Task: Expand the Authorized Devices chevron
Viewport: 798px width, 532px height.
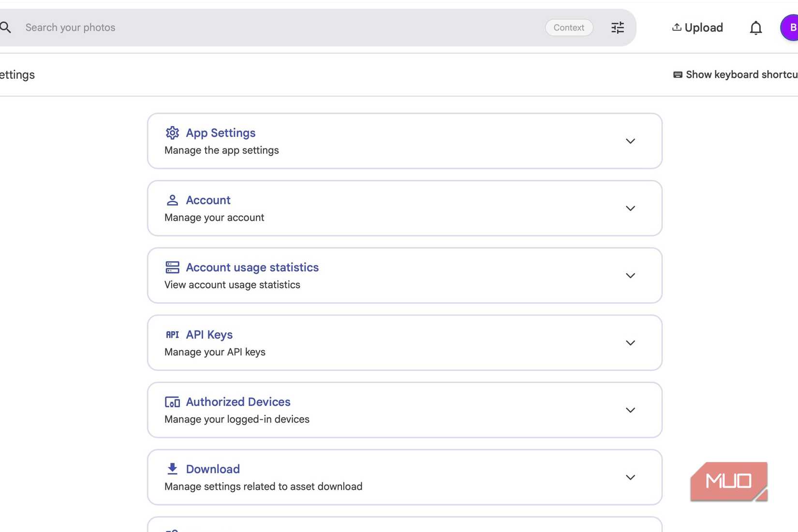Action: point(630,410)
